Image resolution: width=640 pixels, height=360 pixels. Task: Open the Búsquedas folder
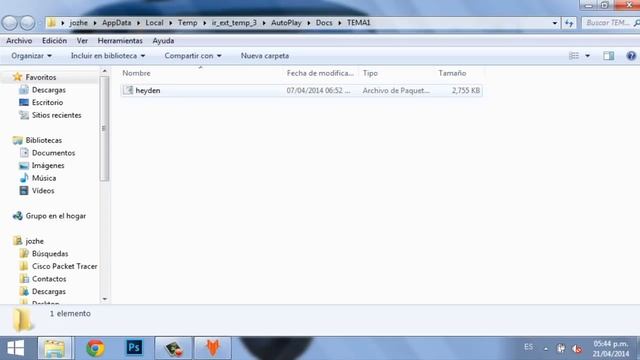click(x=50, y=253)
